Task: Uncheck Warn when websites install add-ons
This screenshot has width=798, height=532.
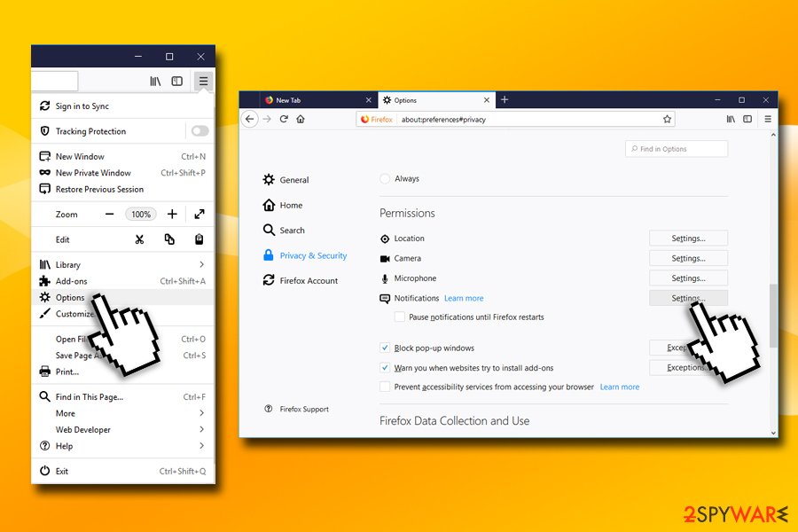Action: pyautogui.click(x=385, y=368)
